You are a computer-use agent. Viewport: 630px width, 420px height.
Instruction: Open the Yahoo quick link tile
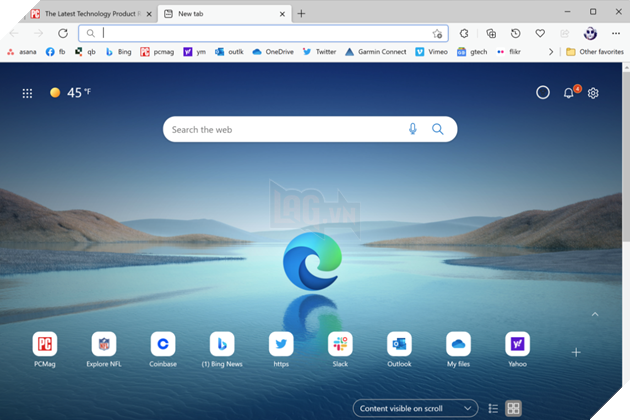[517, 349]
